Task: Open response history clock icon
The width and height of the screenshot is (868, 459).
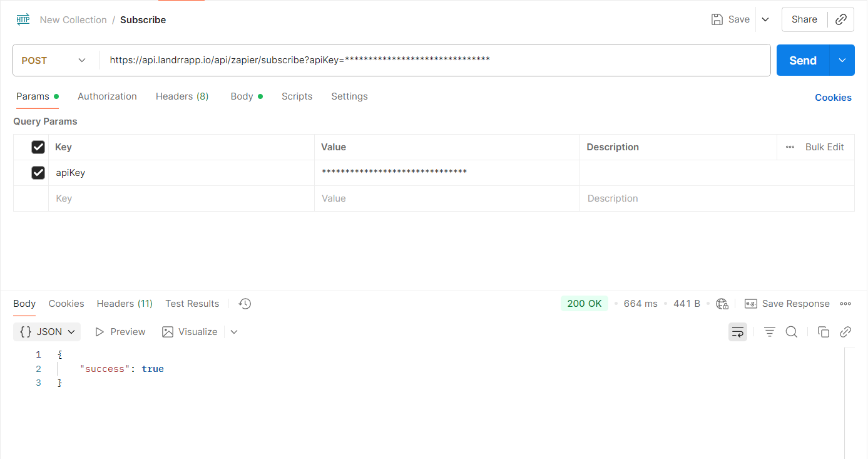Action: pos(245,304)
